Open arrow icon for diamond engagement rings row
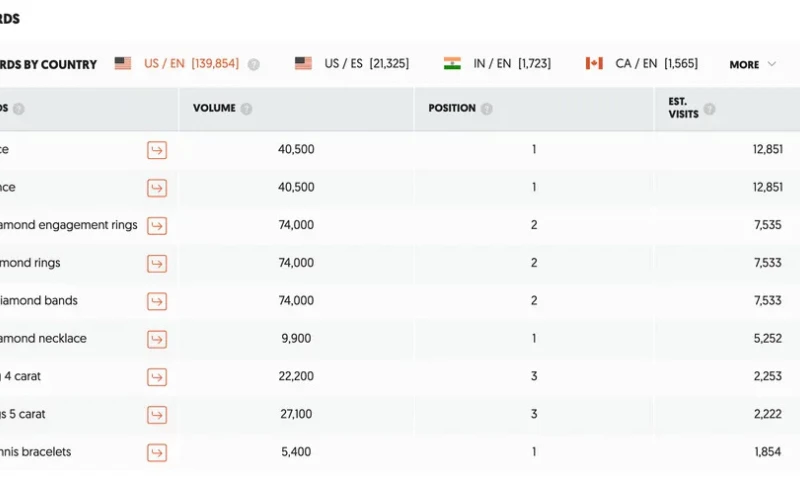This screenshot has width=800, height=480. tap(157, 225)
